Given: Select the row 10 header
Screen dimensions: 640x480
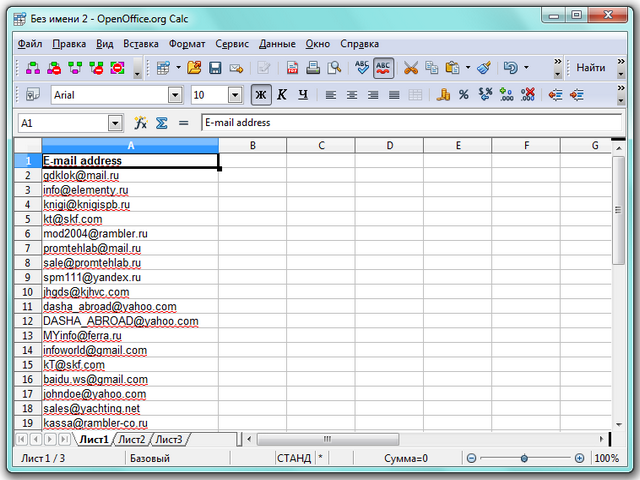Looking at the screenshot, I should tap(27, 292).
